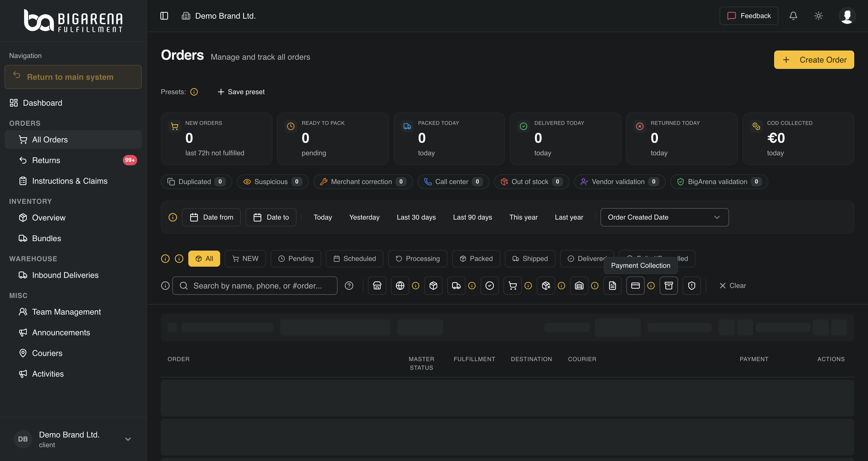This screenshot has width=868, height=461.
Task: Clear all filters
Action: [732, 286]
